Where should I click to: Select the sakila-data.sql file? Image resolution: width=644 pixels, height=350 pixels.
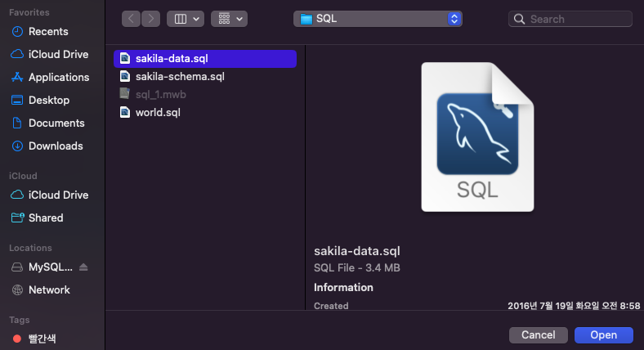tap(205, 59)
